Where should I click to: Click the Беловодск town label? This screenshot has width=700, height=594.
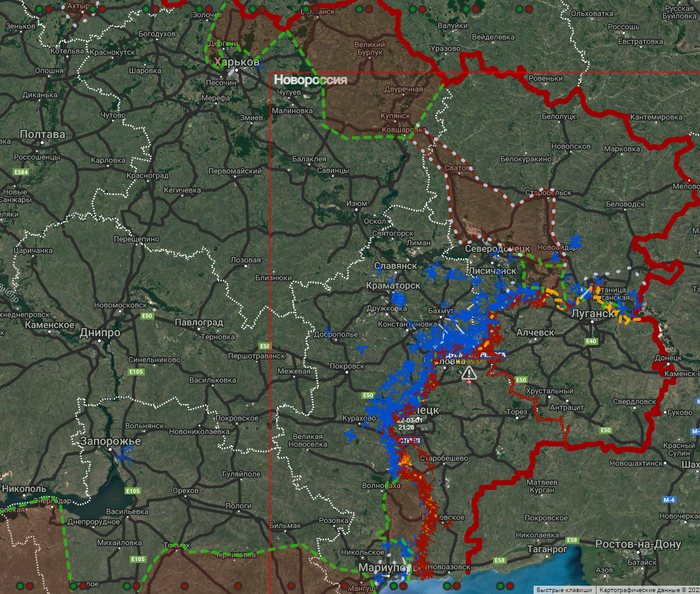[625, 204]
